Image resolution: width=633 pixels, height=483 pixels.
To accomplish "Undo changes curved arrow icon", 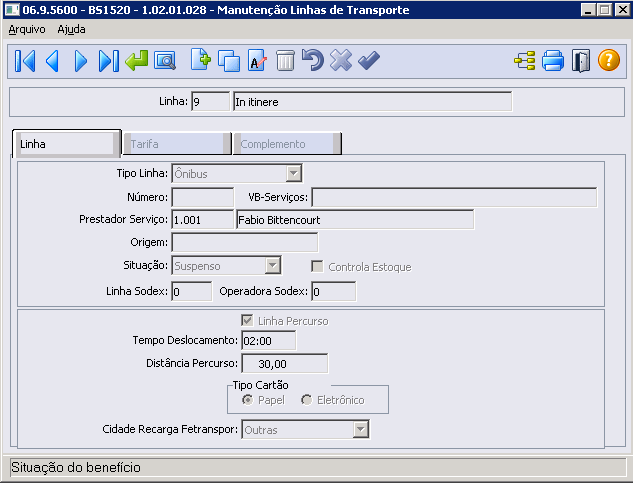I will 313,60.
